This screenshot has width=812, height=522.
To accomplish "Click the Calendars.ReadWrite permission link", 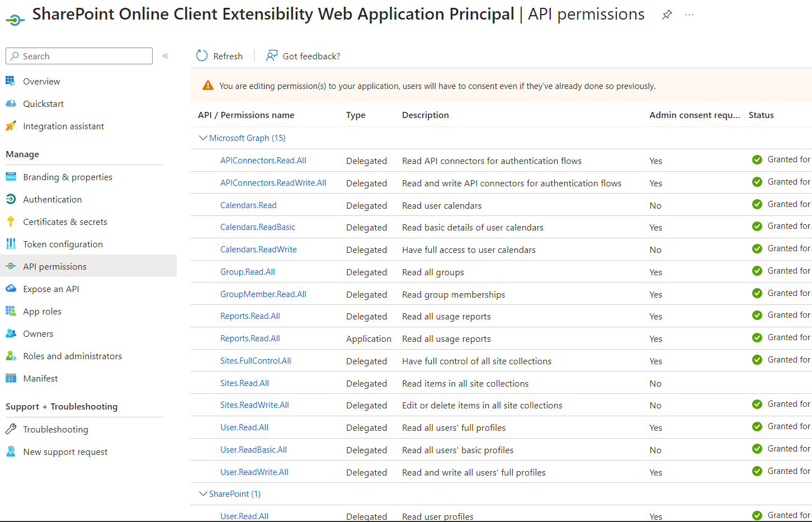I will 258,250.
